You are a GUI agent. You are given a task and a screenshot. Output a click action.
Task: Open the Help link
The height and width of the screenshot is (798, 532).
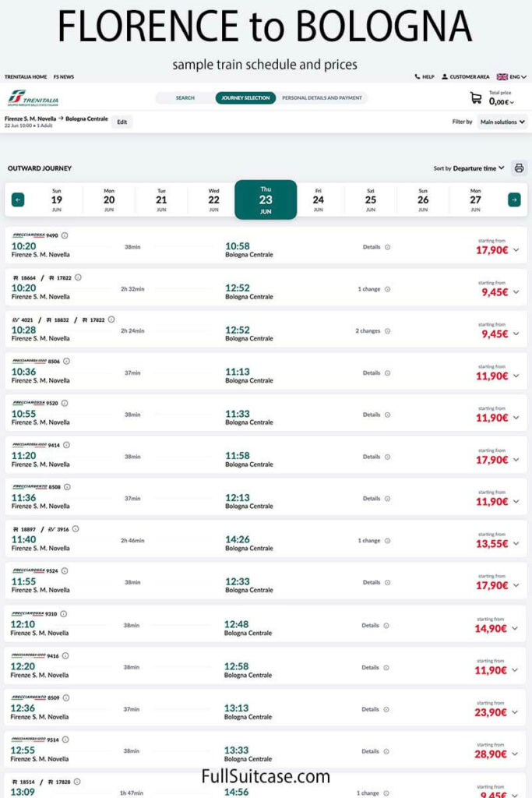pos(425,77)
